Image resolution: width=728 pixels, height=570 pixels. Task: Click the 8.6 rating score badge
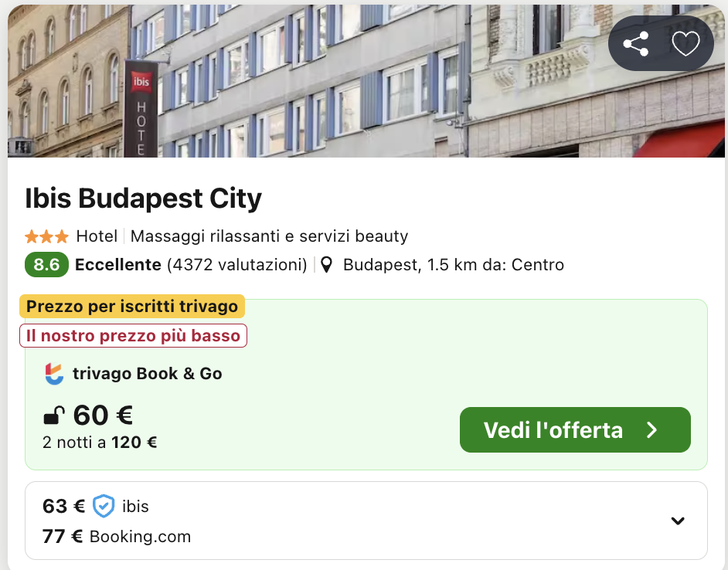[47, 265]
